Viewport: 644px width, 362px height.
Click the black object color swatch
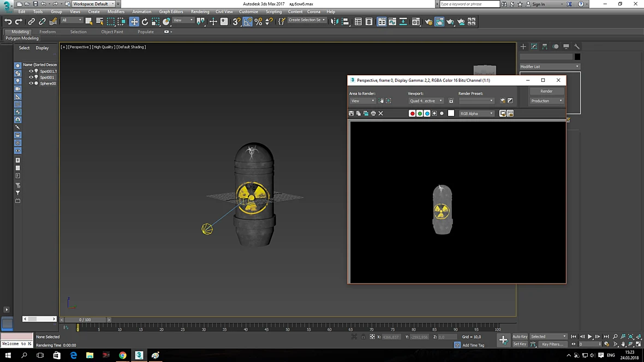pos(577,57)
